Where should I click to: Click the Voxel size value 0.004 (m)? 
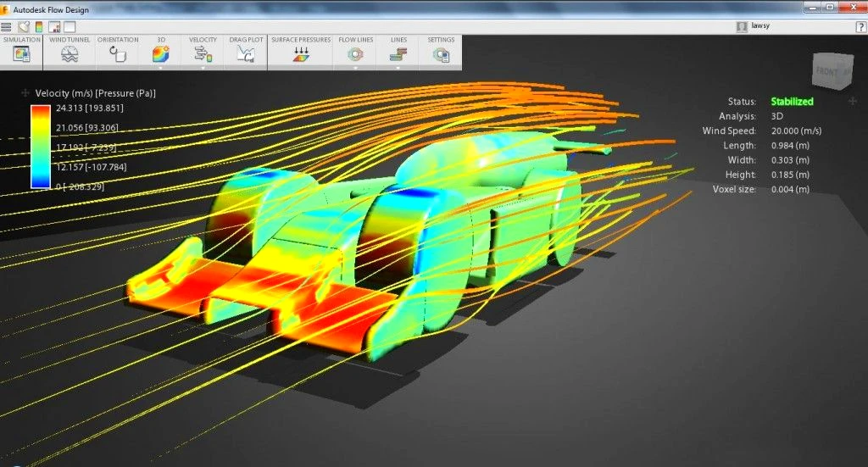pyautogui.click(x=791, y=189)
